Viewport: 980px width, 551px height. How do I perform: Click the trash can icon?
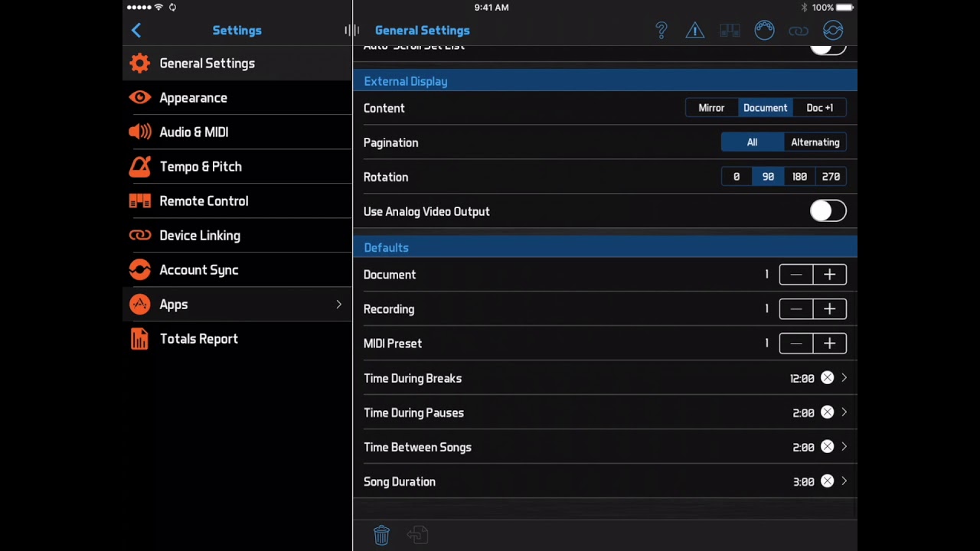381,535
